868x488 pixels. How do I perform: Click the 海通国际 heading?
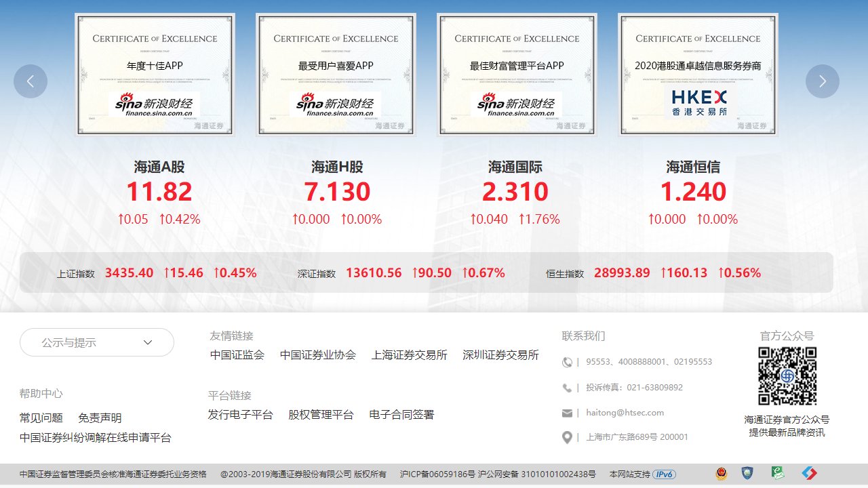515,167
